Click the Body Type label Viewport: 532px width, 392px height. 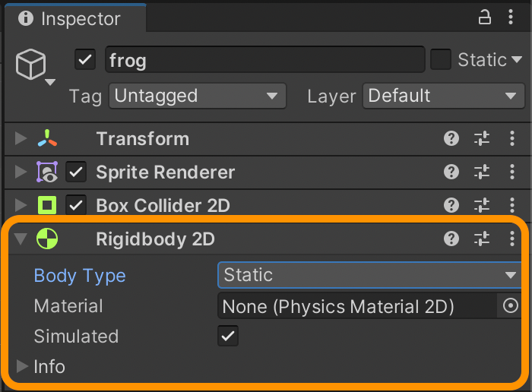[x=80, y=276]
